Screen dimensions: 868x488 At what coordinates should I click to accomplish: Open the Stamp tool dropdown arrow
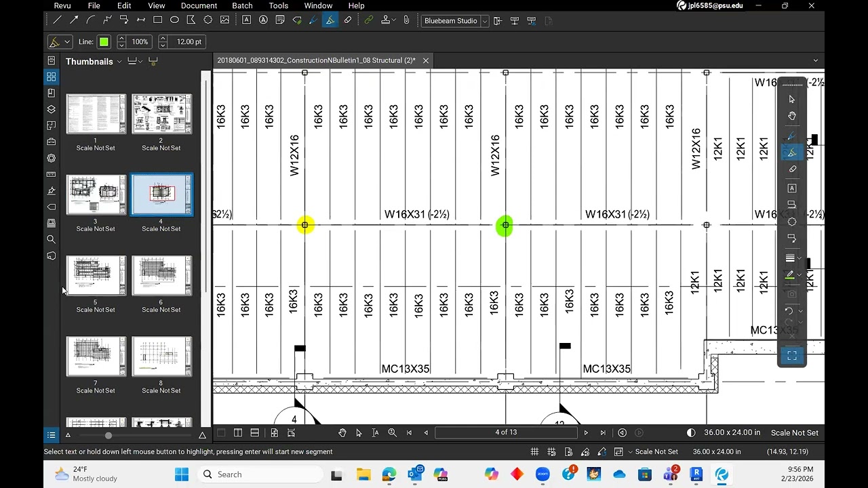pos(395,20)
